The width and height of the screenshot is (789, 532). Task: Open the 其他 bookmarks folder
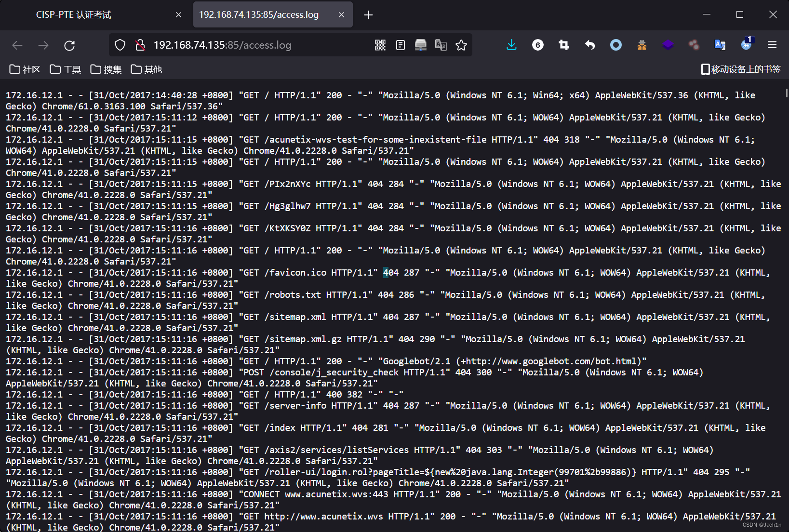(146, 69)
